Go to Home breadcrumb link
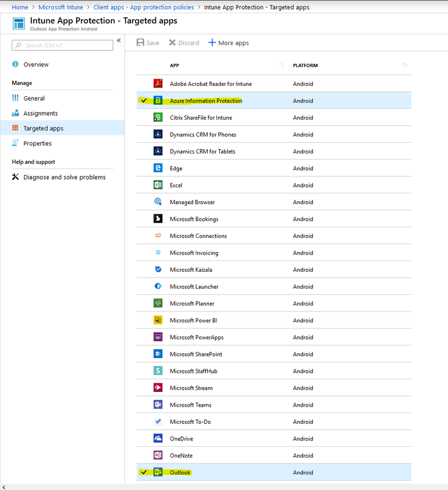The width and height of the screenshot is (448, 490). click(20, 7)
